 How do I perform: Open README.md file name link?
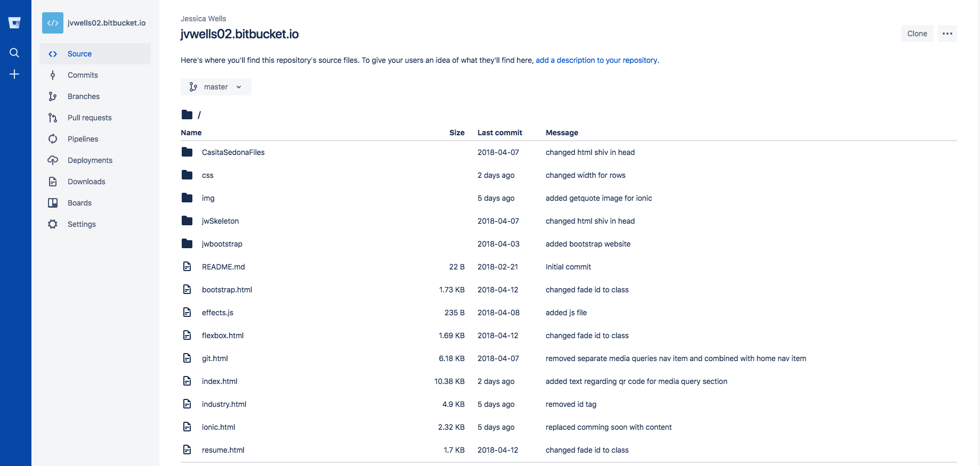[223, 267]
